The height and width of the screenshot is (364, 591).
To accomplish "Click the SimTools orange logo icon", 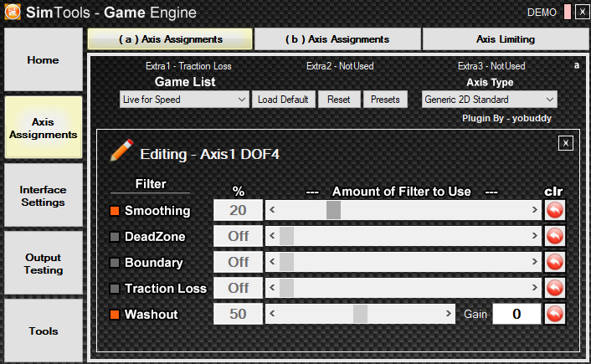I will coord(13,12).
